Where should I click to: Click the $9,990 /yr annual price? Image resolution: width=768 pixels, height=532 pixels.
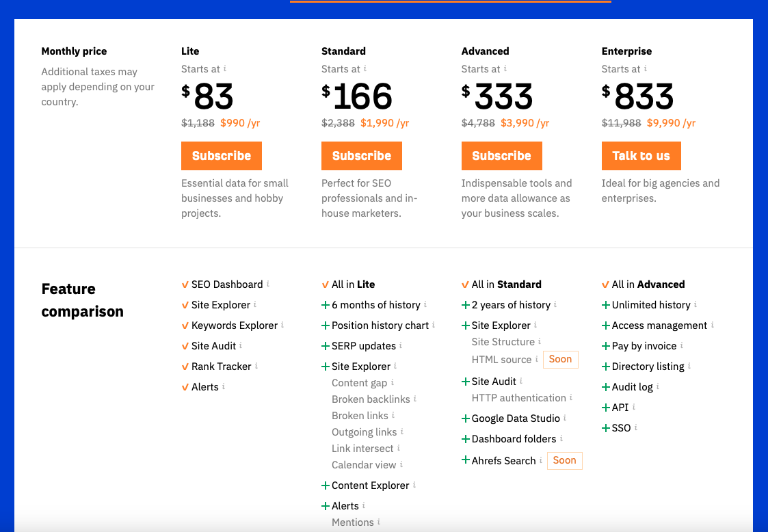pyautogui.click(x=671, y=123)
